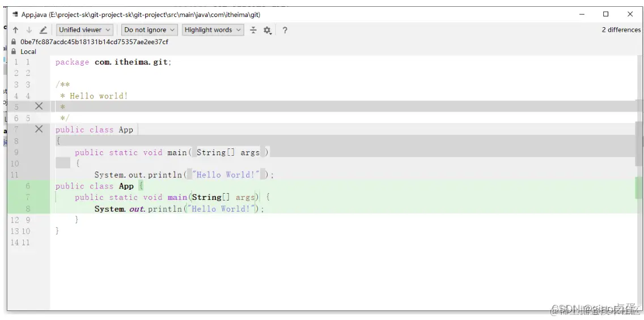Open help question mark icon
The width and height of the screenshot is (644, 320).
[x=285, y=30]
